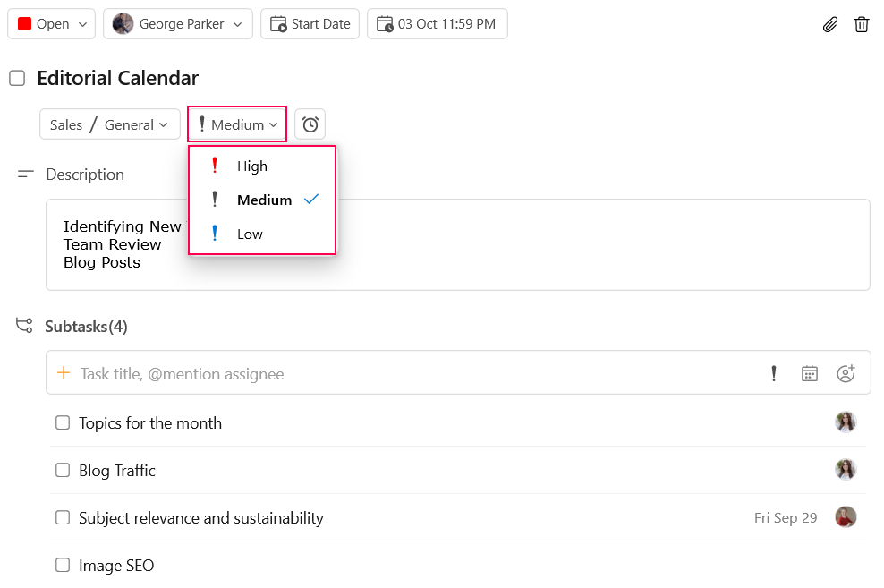This screenshot has height=588, width=884.
Task: Click the Subtasks branch icon
Action: pos(24,325)
